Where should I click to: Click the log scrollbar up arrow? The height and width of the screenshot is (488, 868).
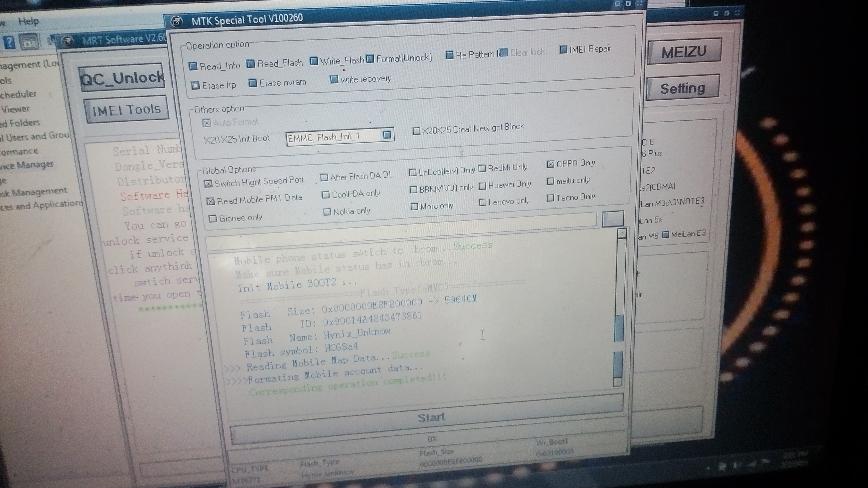click(622, 233)
